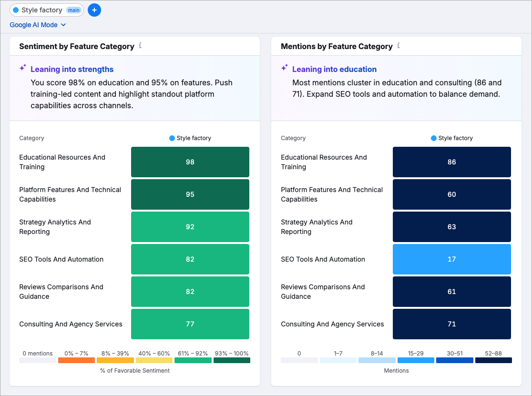Click the sparkle icon beside Leaning into strengths
The width and height of the screenshot is (532, 396).
[22, 68]
